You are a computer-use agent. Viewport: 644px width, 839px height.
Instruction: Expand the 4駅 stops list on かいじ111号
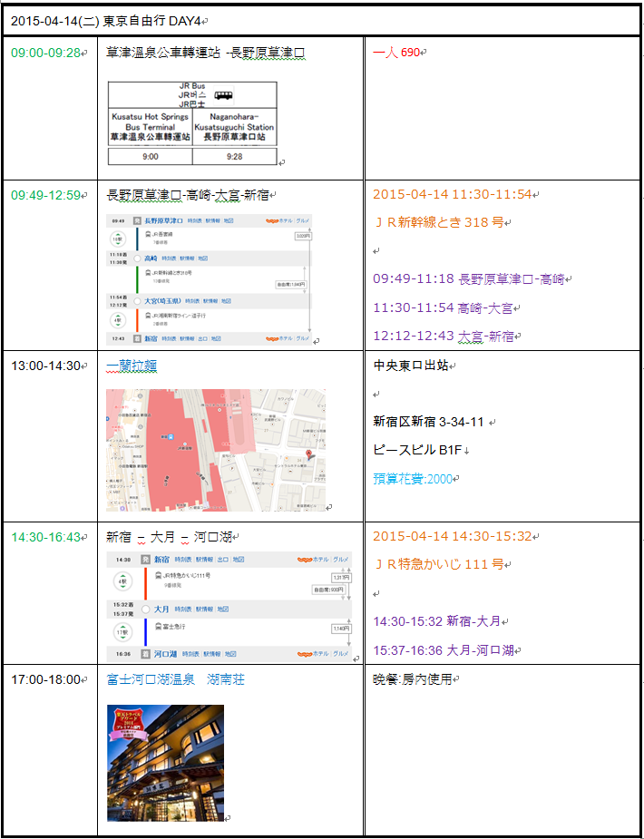[x=122, y=581]
